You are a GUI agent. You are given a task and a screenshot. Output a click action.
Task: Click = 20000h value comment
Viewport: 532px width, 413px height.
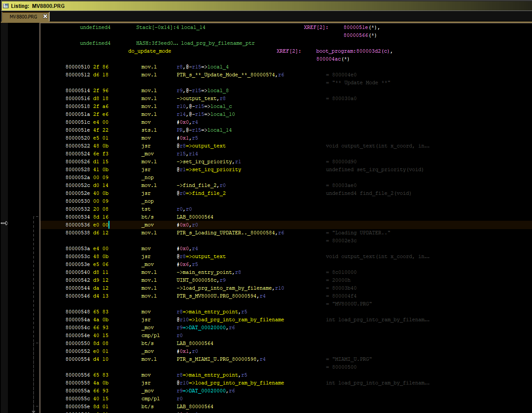point(338,280)
